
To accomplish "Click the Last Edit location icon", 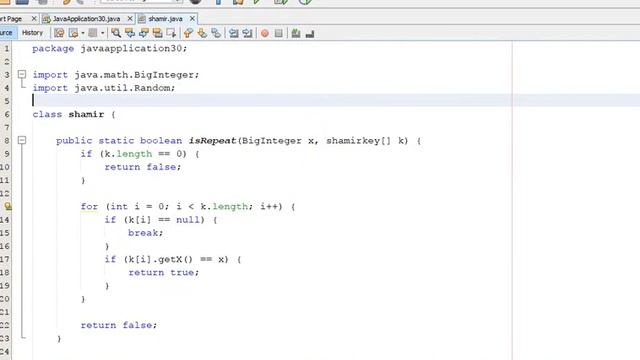I will (59, 33).
